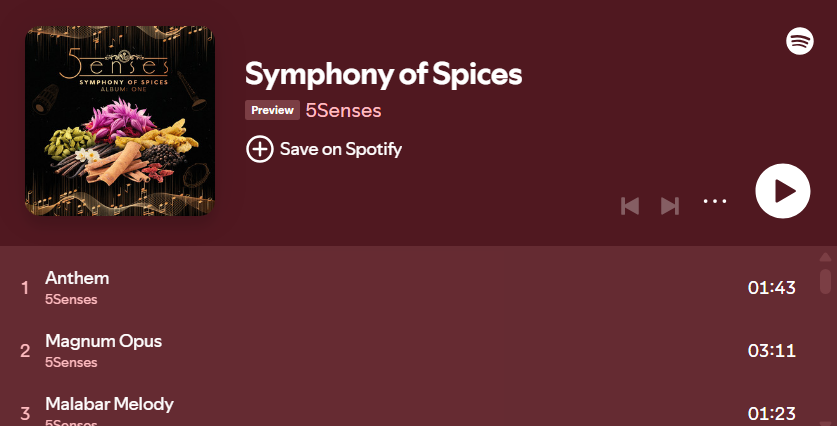Click the plus circle save icon
The height and width of the screenshot is (426, 837).
point(259,149)
